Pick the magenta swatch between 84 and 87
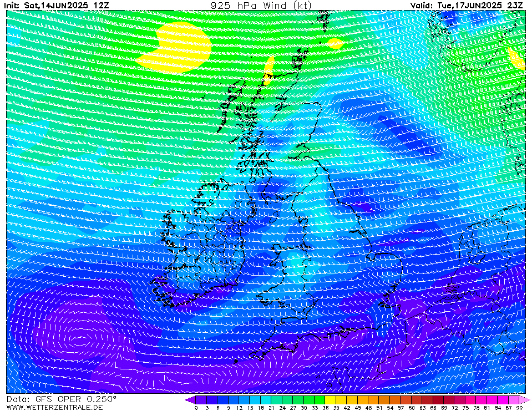The height and width of the screenshot is (411, 532). [503, 400]
